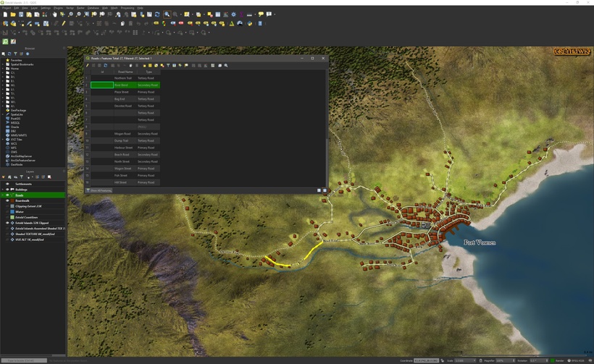
Task: Click the New Project icon
Action: point(5,14)
